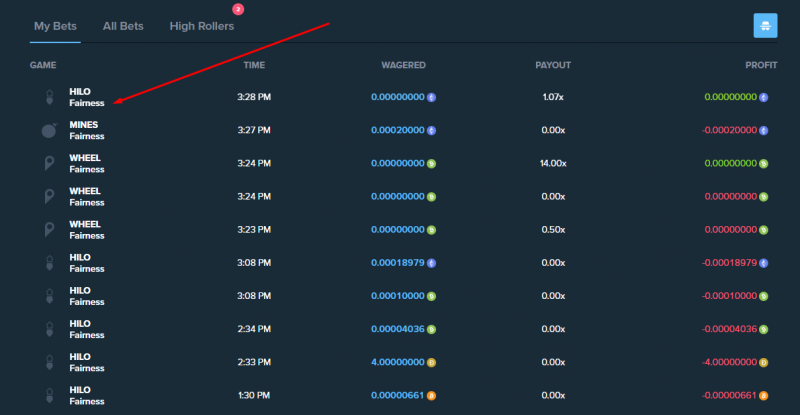
Task: Click the WAGERED column header
Action: coord(403,65)
